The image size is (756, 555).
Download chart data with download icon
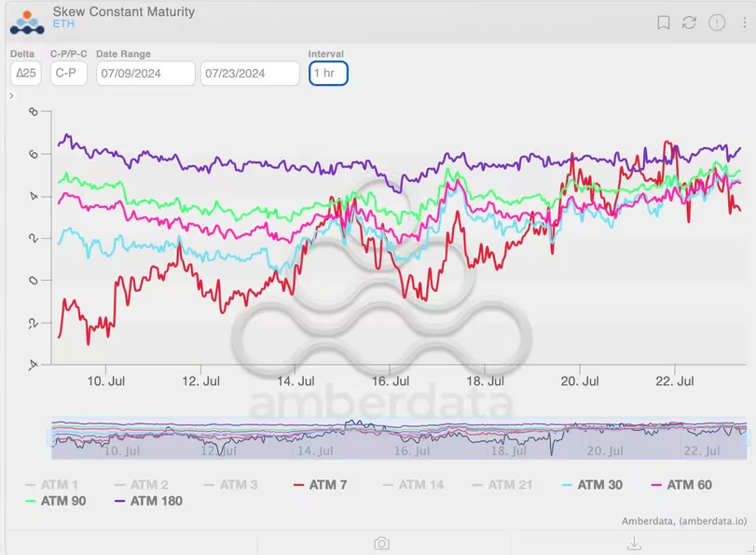(x=634, y=544)
